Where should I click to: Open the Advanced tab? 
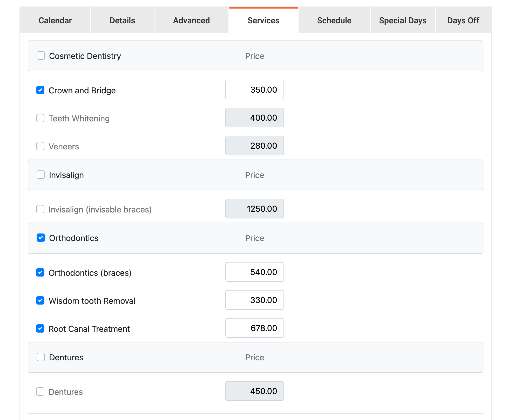tap(191, 20)
